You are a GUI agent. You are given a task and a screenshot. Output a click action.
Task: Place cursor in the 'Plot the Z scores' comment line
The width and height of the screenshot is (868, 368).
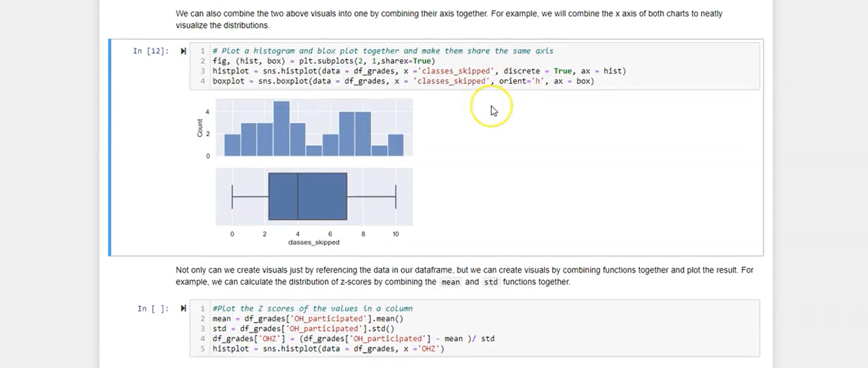pos(312,309)
